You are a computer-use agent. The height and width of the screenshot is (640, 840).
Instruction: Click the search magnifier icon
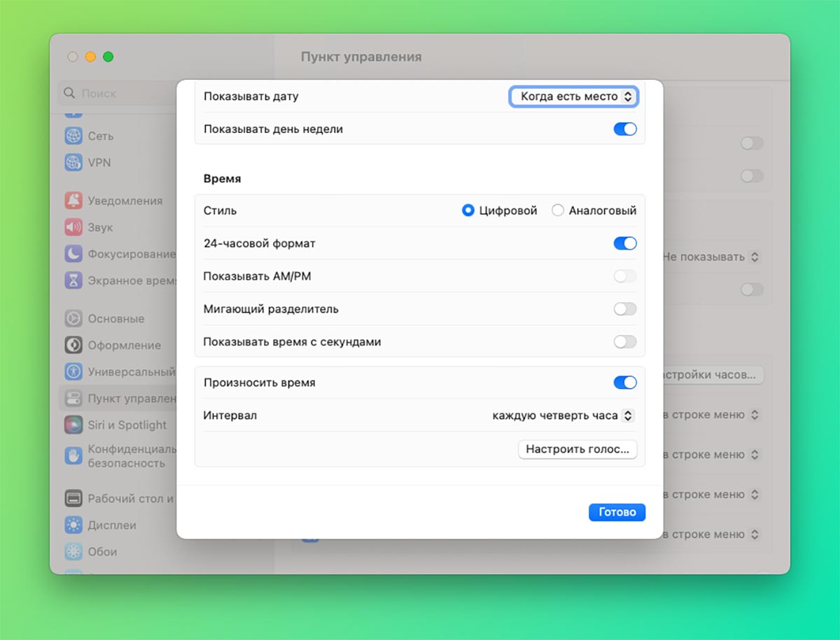(x=69, y=93)
